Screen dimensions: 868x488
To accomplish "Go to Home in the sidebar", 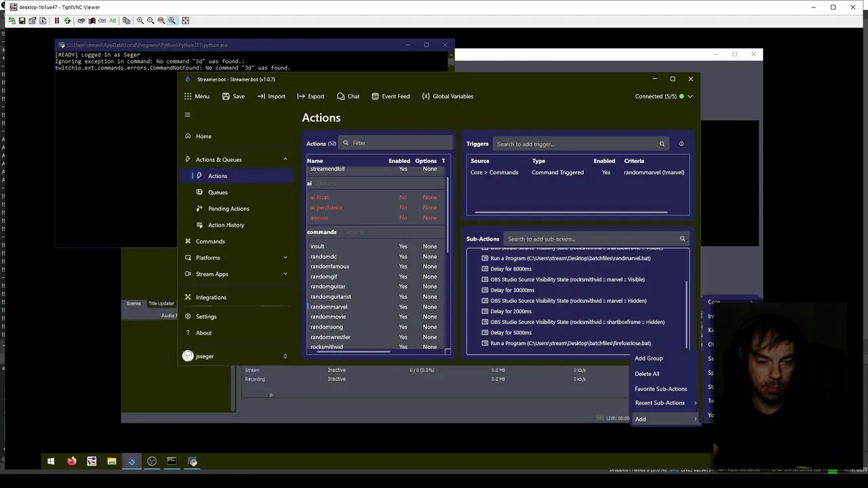I will [x=237, y=136].
